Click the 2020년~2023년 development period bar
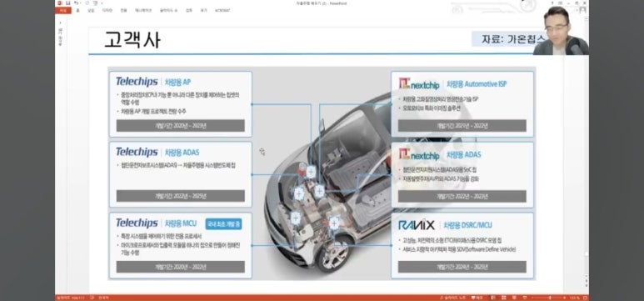 180,125
